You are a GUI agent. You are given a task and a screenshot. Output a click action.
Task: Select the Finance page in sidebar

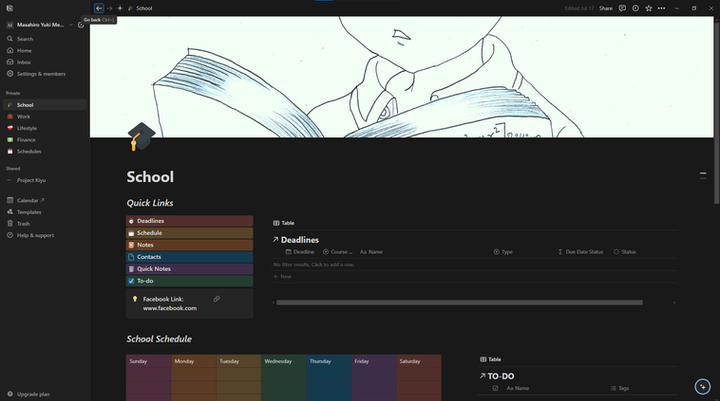(44, 140)
